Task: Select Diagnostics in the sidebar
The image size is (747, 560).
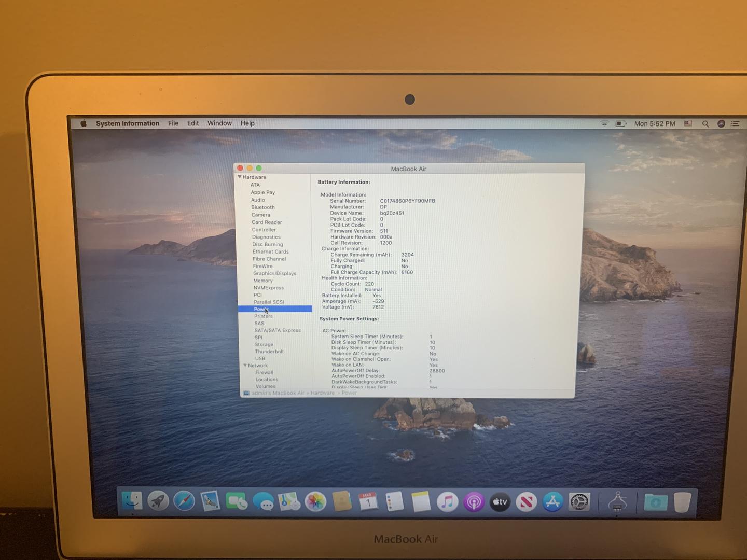Action: point(266,237)
